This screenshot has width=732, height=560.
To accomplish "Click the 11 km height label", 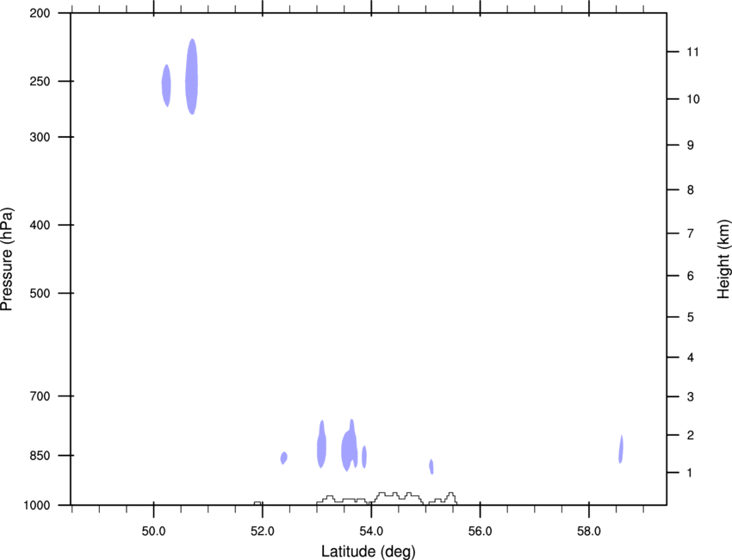I will (x=692, y=52).
